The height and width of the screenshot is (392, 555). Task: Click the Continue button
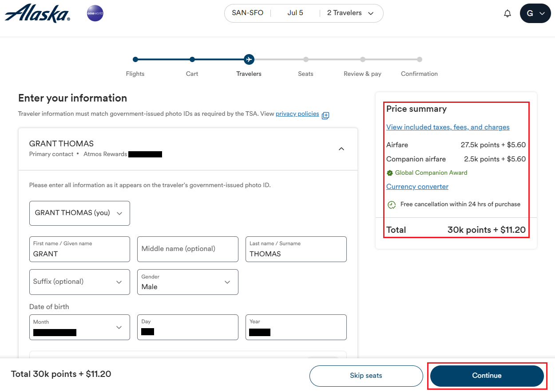pos(487,376)
